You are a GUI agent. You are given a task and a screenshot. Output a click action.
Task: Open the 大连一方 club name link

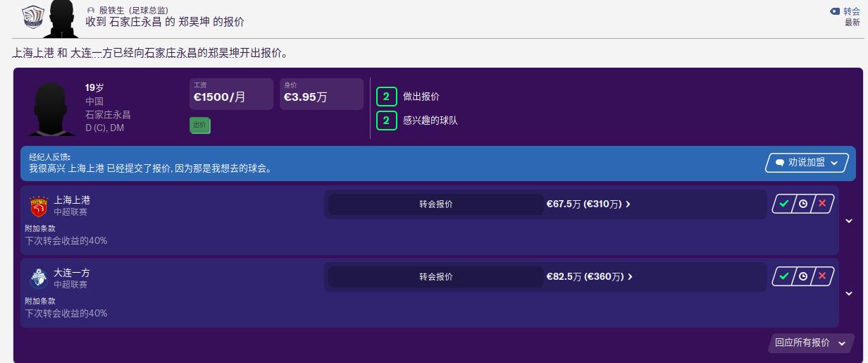72,273
